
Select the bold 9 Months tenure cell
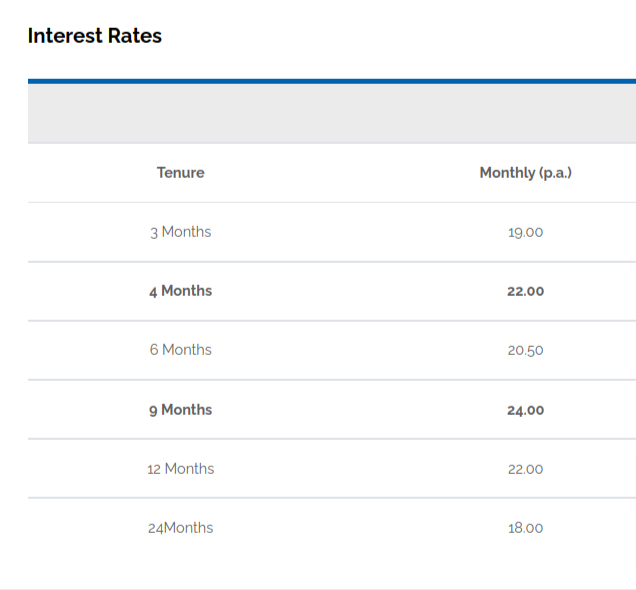[180, 410]
